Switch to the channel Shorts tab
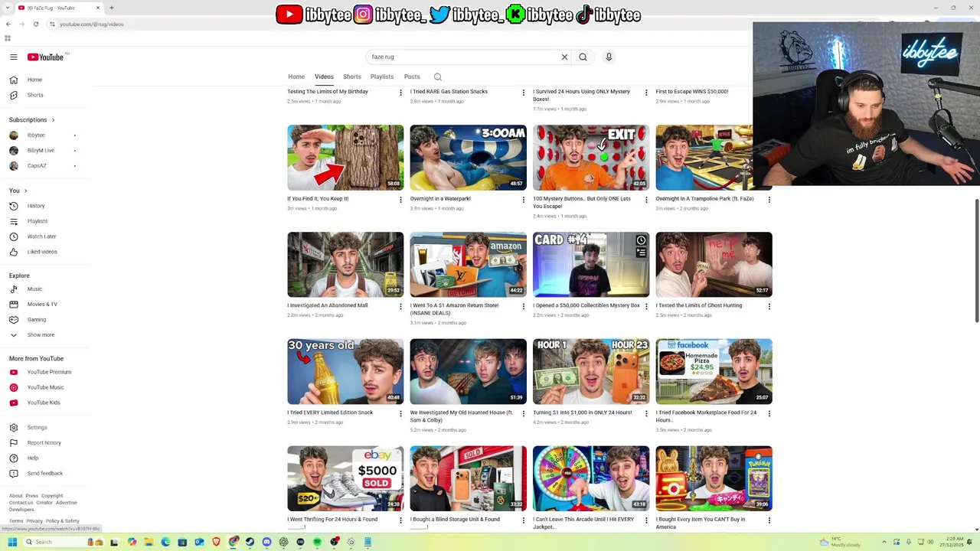Viewport: 980px width, 551px height. (352, 77)
